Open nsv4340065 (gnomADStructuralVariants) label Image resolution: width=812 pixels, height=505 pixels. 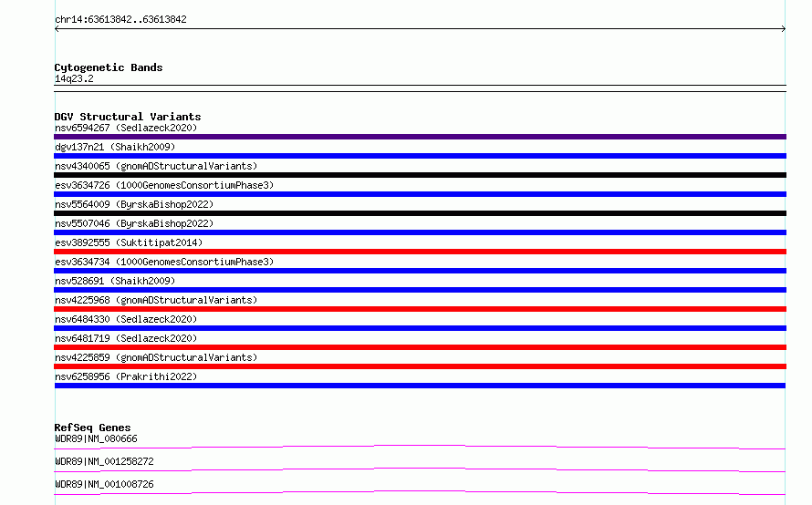coord(156,166)
